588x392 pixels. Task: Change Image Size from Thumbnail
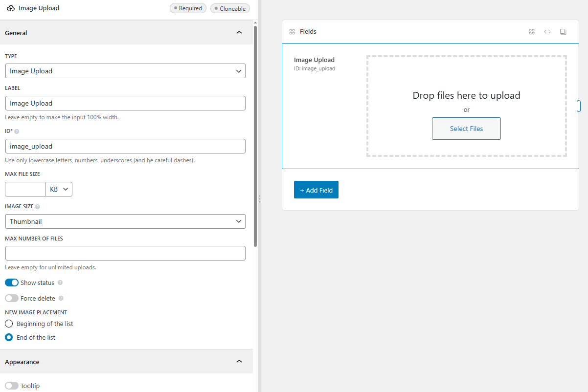[x=125, y=221]
